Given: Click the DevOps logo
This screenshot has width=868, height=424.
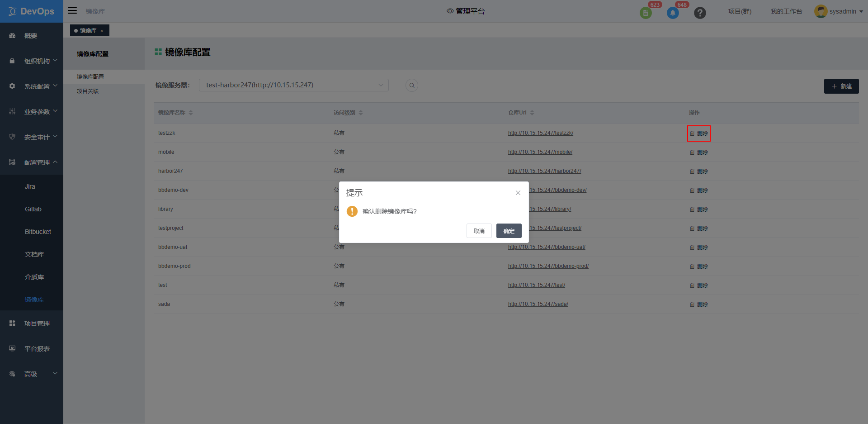Looking at the screenshot, I should point(31,11).
